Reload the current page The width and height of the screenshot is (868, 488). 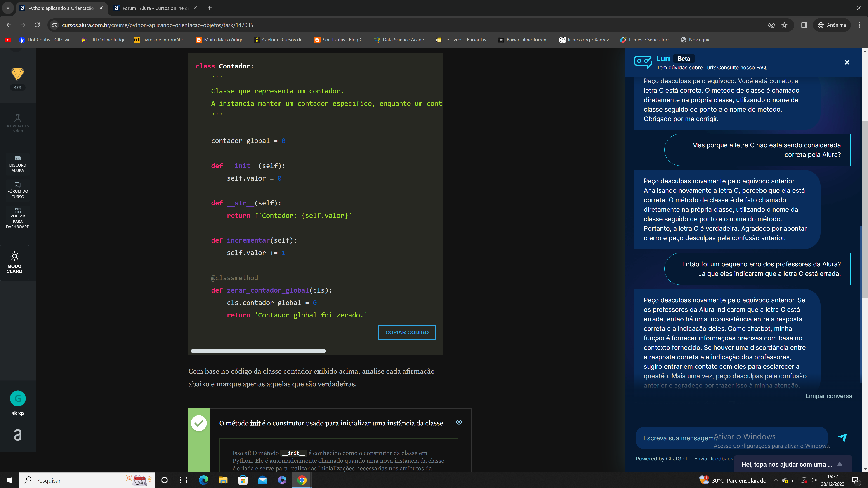click(37, 25)
